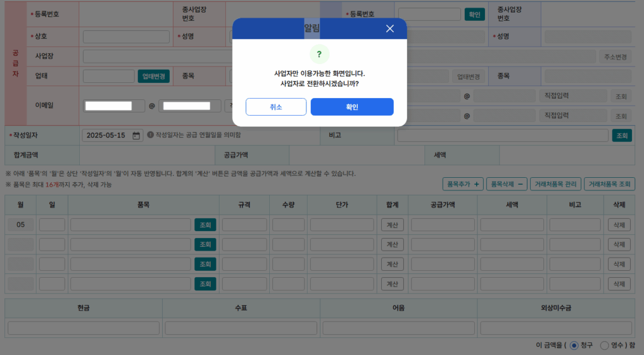Click supplier 사업장 address field
Viewport: 644px width, 355px height.
(158, 57)
